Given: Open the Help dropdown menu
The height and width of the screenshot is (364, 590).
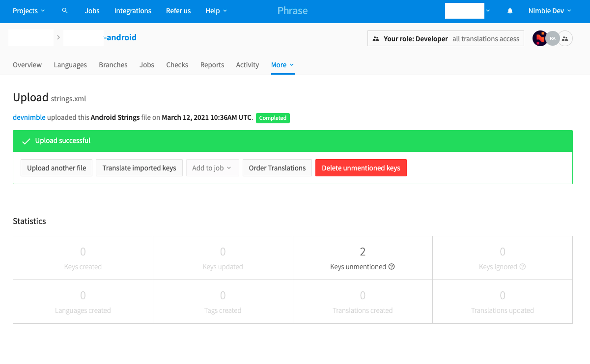Looking at the screenshot, I should tap(216, 11).
